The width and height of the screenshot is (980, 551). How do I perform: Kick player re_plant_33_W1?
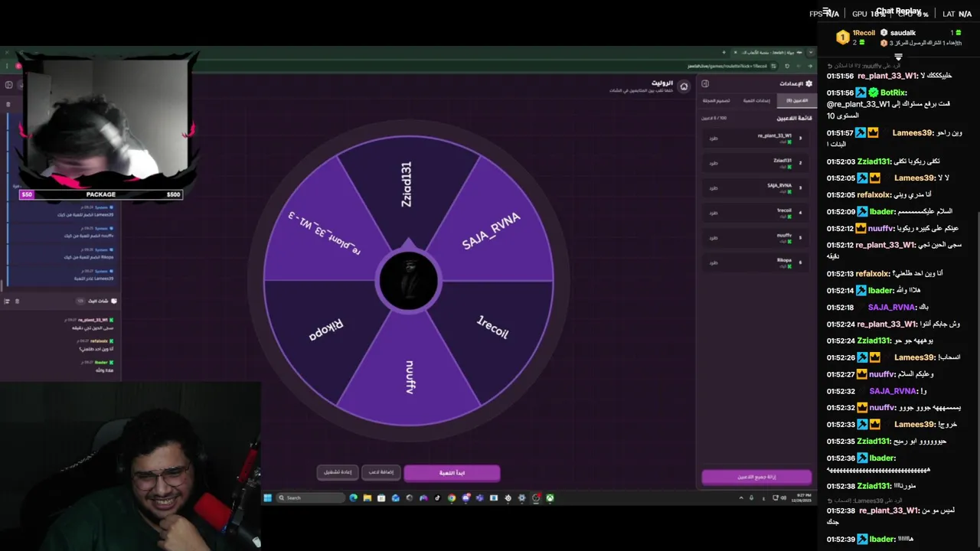714,138
